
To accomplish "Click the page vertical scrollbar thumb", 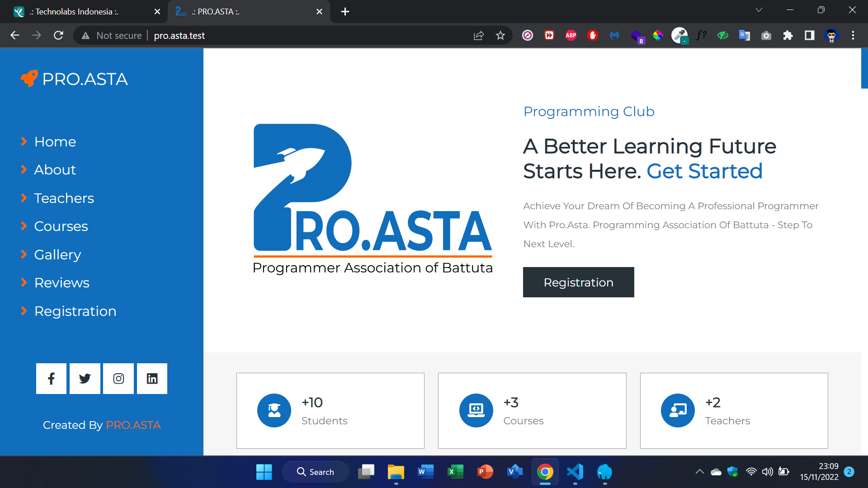I will tap(864, 69).
